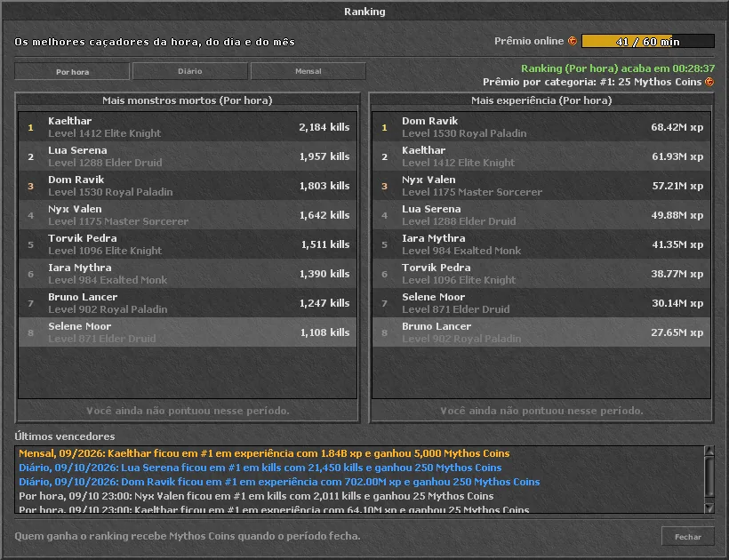Switch to the Mensal tab

click(x=308, y=71)
